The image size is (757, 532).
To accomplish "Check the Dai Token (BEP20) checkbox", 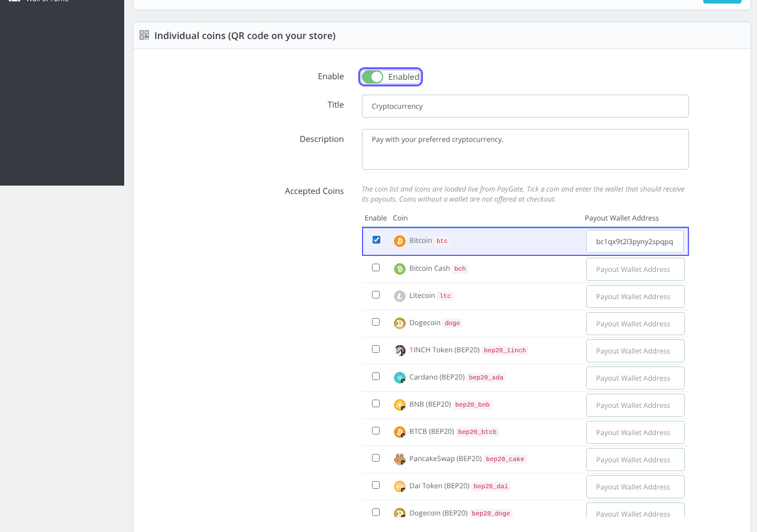I will 376,485.
